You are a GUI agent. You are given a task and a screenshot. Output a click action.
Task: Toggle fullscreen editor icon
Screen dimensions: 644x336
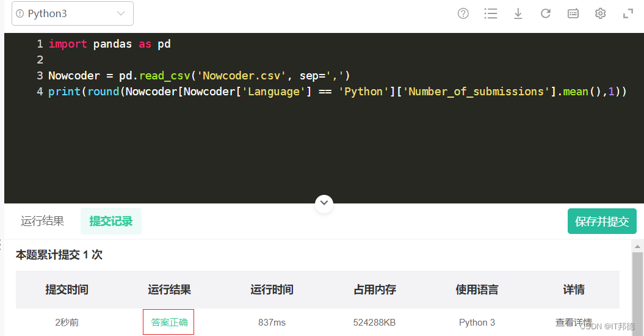tap(628, 13)
